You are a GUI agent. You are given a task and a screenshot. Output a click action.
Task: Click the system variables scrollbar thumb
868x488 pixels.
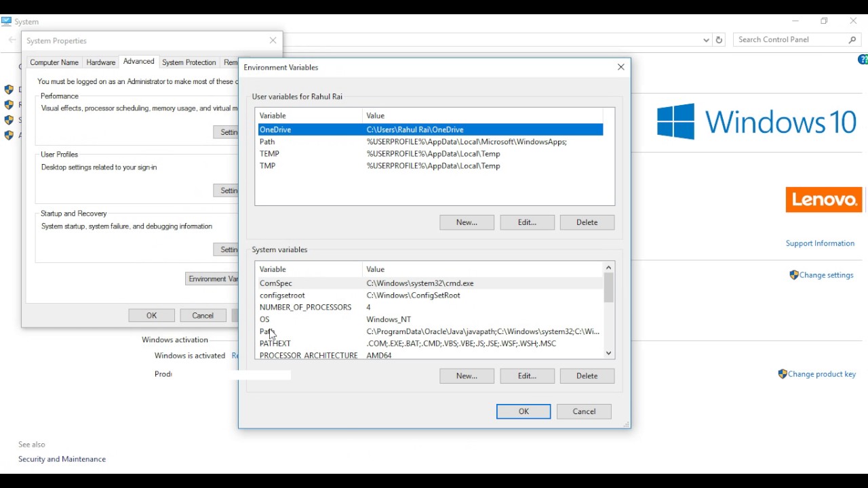tap(608, 287)
